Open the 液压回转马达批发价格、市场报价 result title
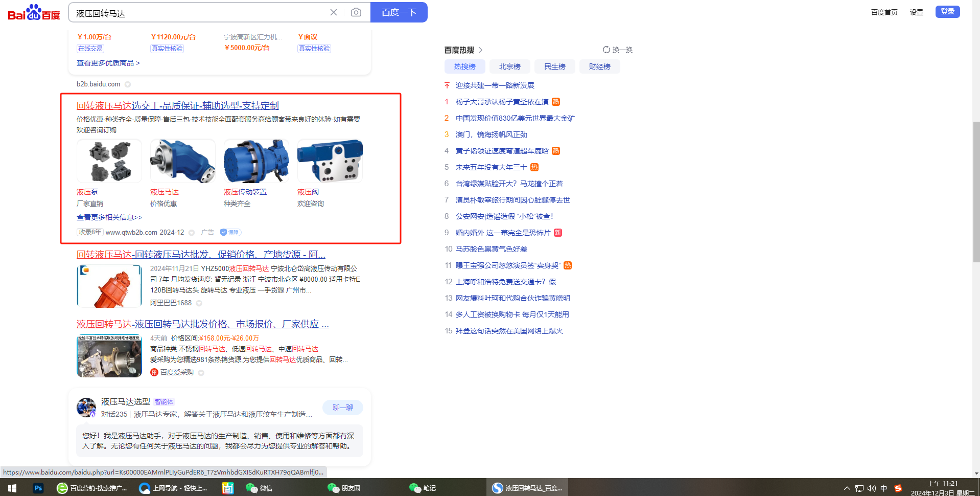Image resolution: width=980 pixels, height=496 pixels. 203,324
